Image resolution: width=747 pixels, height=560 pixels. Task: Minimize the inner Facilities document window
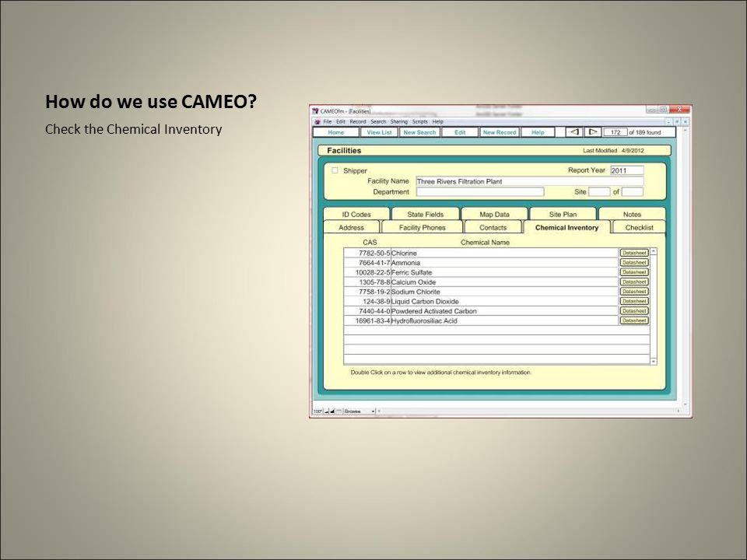[x=668, y=122]
